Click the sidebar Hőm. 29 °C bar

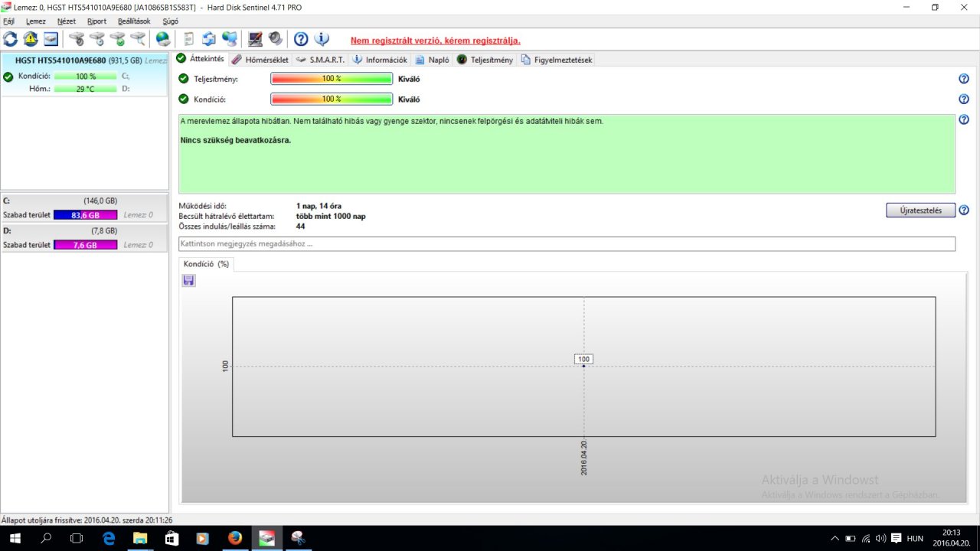(86, 89)
